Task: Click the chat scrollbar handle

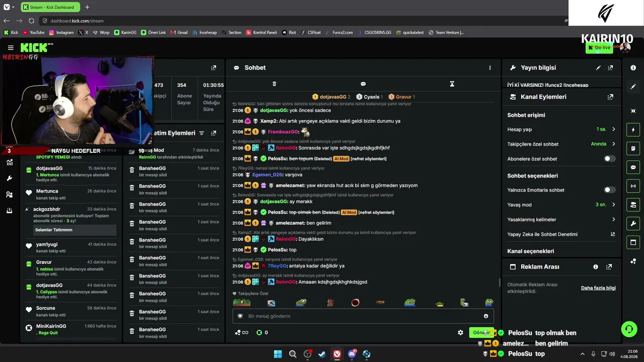Action: point(500,283)
